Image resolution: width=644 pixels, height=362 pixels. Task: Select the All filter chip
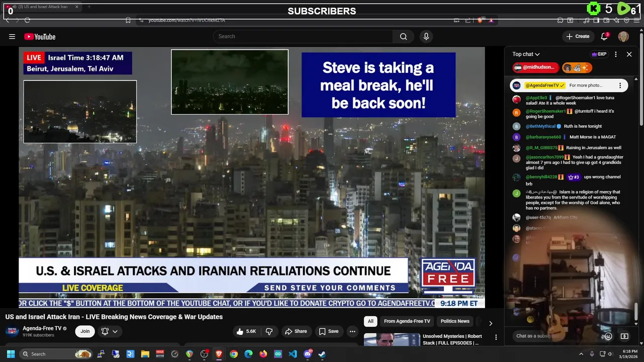click(x=370, y=321)
